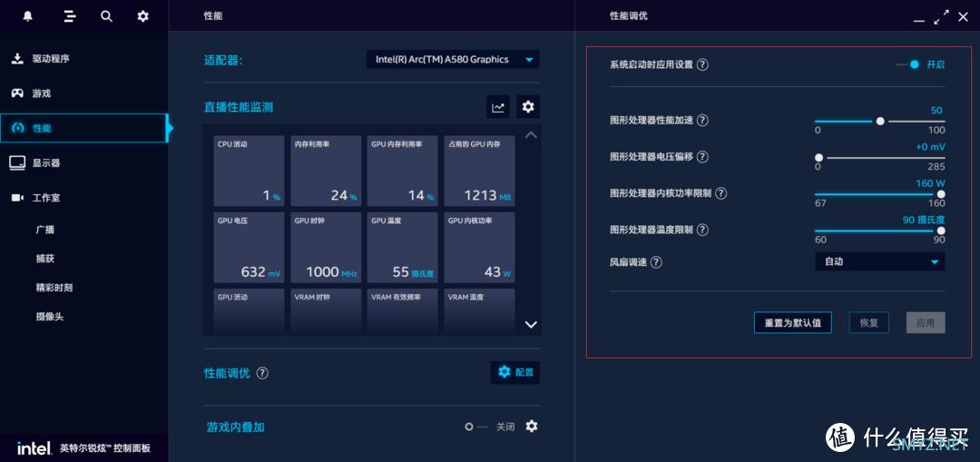This screenshot has width=980, height=462.
Task: Show help for 图形处理器性能加速
Action: (702, 120)
